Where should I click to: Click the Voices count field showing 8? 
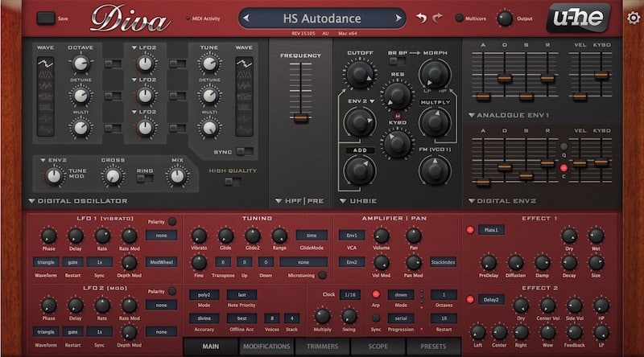(x=272, y=318)
